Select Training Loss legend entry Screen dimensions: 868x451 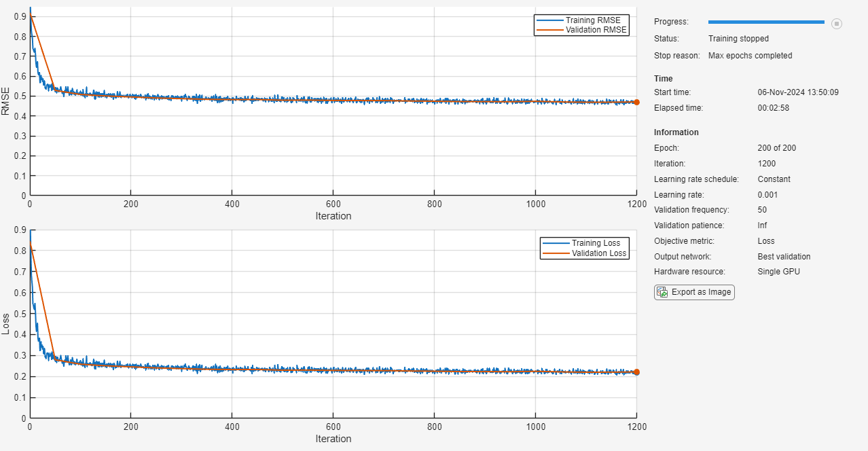(x=585, y=243)
